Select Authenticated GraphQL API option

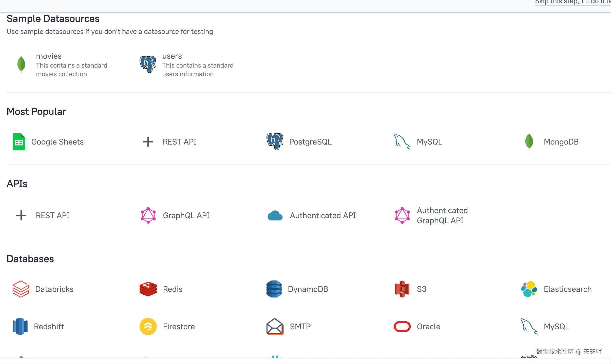(442, 215)
